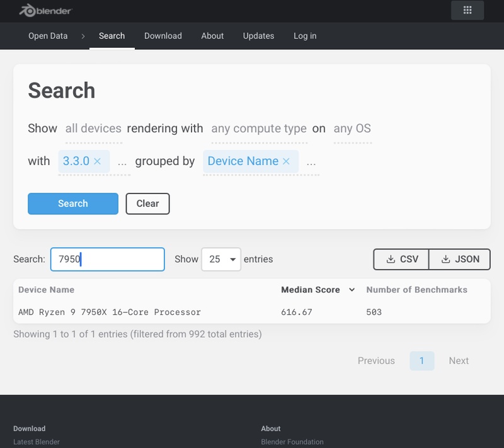Remove the 3.3.0 version filter

pos(98,161)
